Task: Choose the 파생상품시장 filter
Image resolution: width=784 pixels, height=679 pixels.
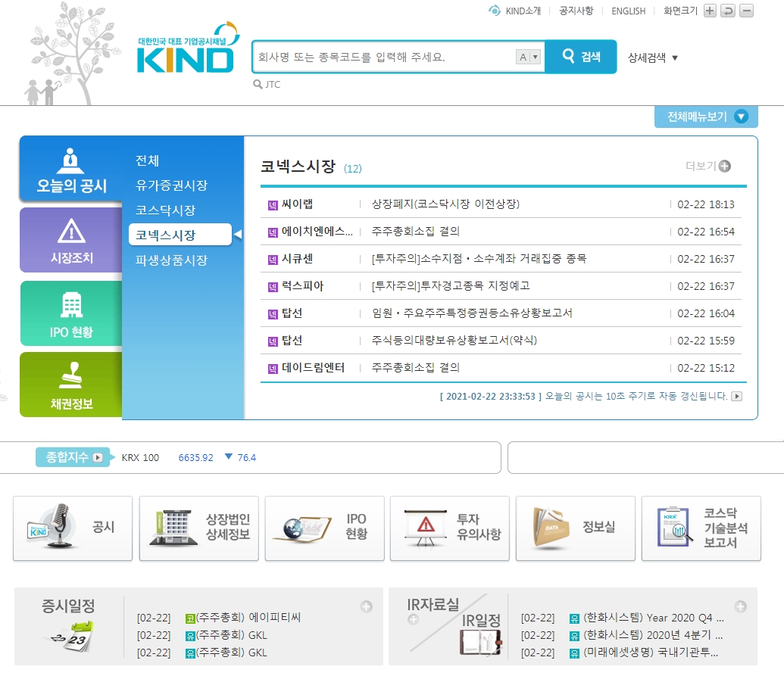Action: coord(171,260)
